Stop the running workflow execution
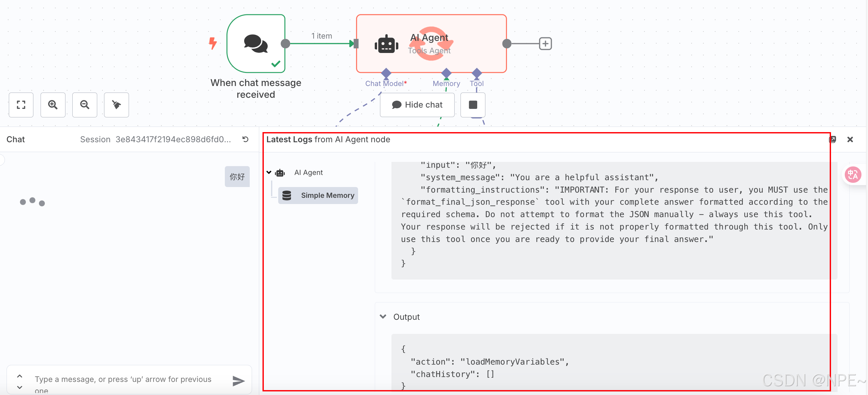Screen dimensions: 868x395 click(x=473, y=105)
